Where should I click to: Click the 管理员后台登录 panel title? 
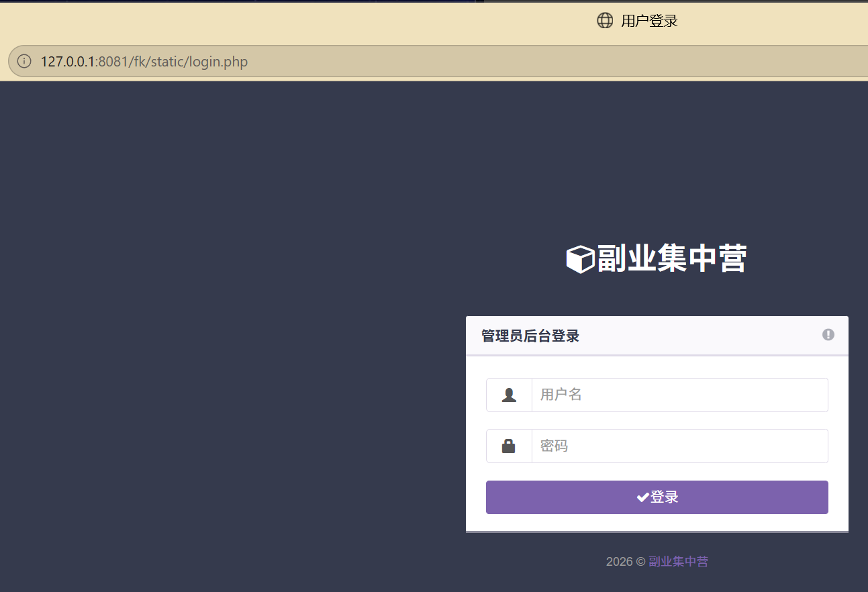click(530, 336)
